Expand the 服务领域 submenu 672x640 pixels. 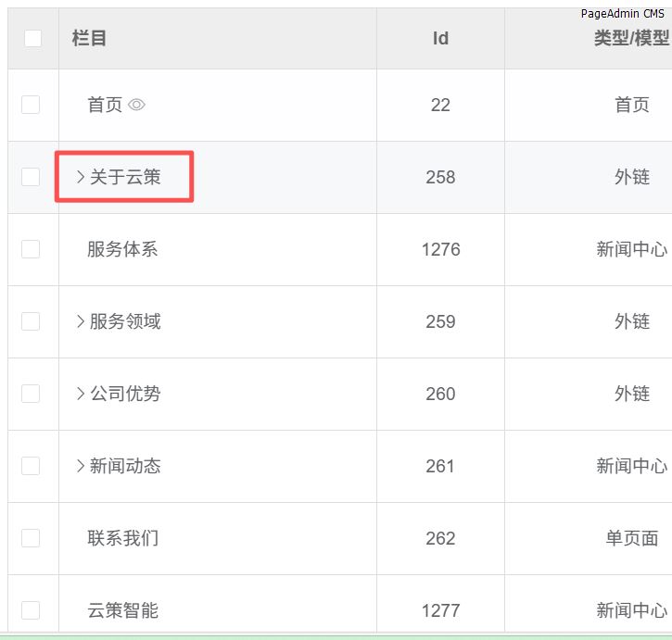pos(81,321)
